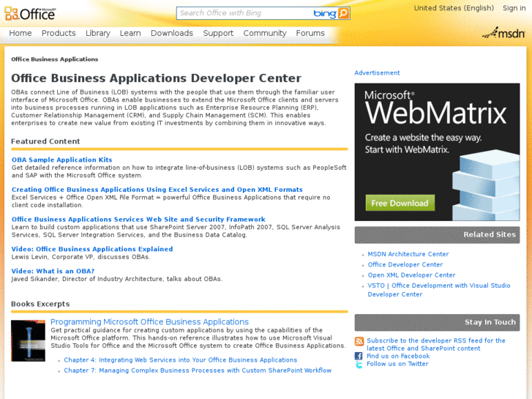The image size is (532, 399).
Task: Open the Products menu
Action: click(x=59, y=33)
